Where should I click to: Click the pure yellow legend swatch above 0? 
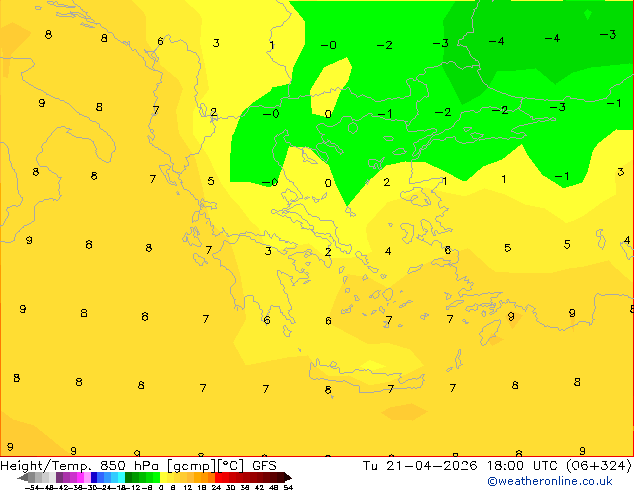coord(163,477)
